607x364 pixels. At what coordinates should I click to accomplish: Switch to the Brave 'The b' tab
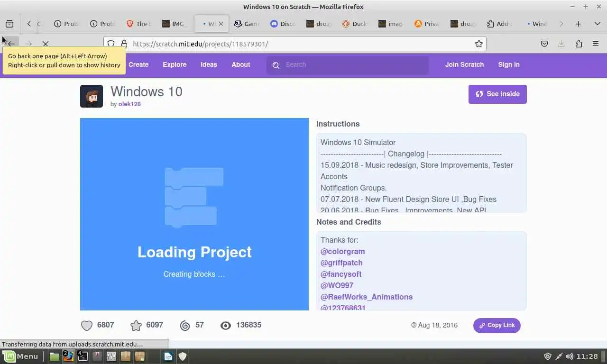pyautogui.click(x=139, y=24)
